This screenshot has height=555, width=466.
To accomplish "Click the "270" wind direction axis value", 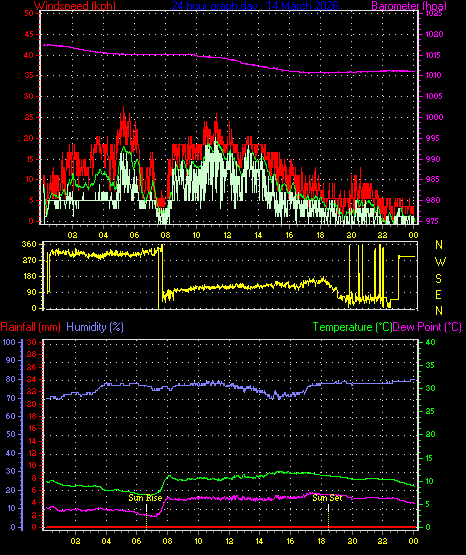I will click(29, 261).
